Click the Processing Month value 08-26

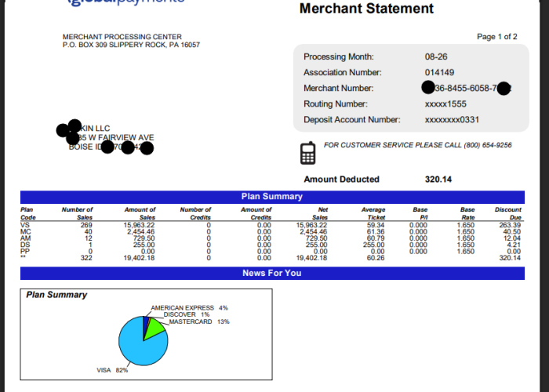(x=436, y=56)
